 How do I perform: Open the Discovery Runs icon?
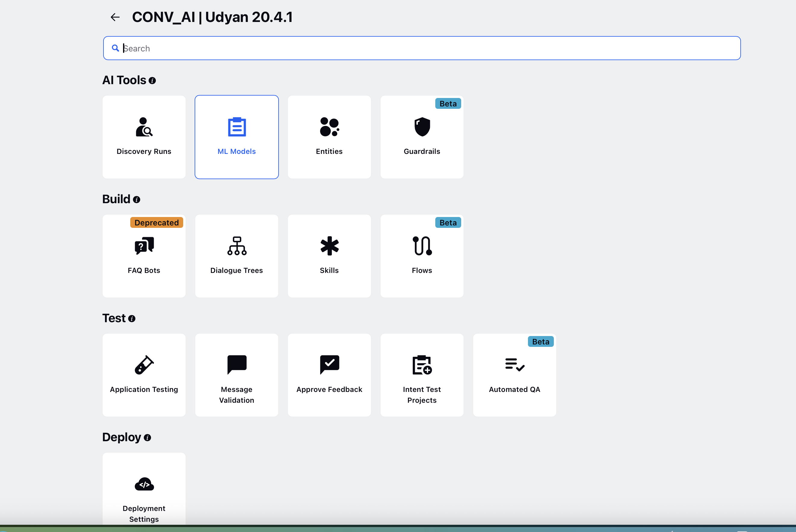click(144, 127)
